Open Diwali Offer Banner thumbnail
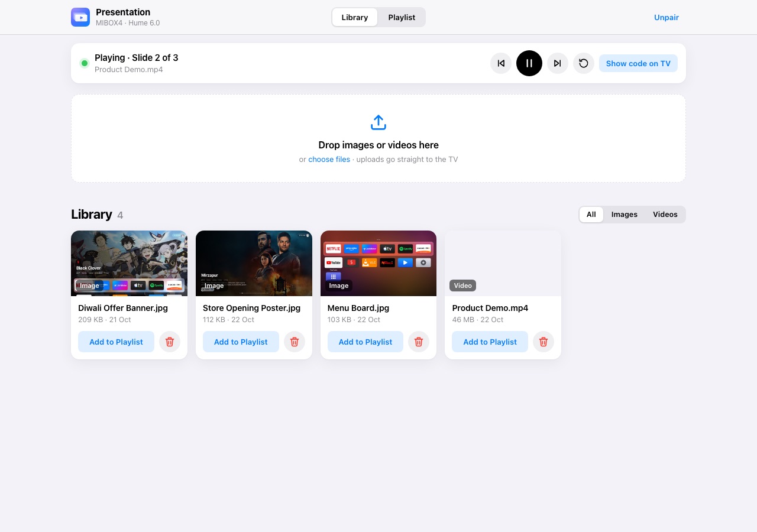The image size is (757, 532). click(x=129, y=263)
